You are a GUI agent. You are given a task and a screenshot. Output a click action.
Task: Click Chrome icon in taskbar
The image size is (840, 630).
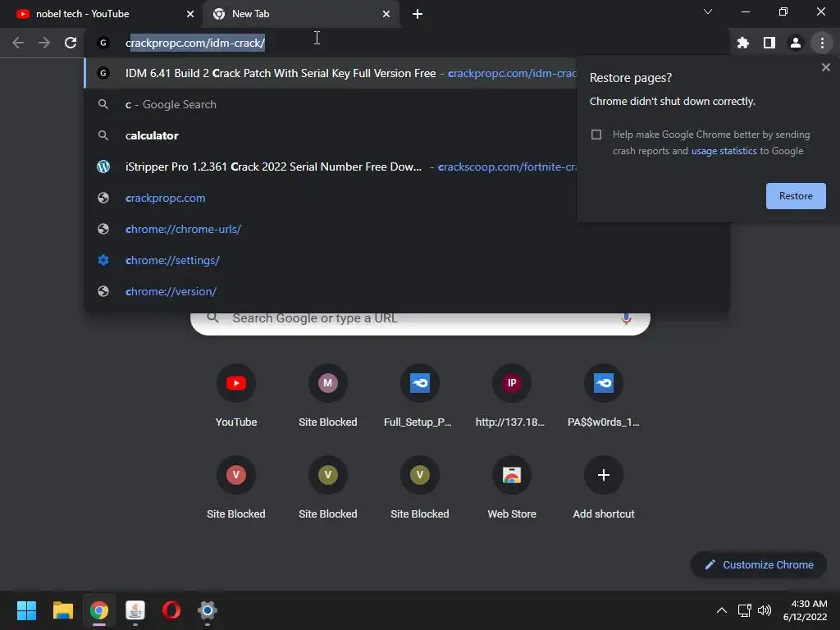tap(99, 610)
